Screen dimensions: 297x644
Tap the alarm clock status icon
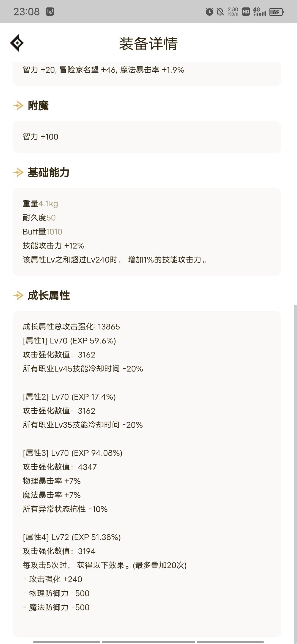point(210,12)
